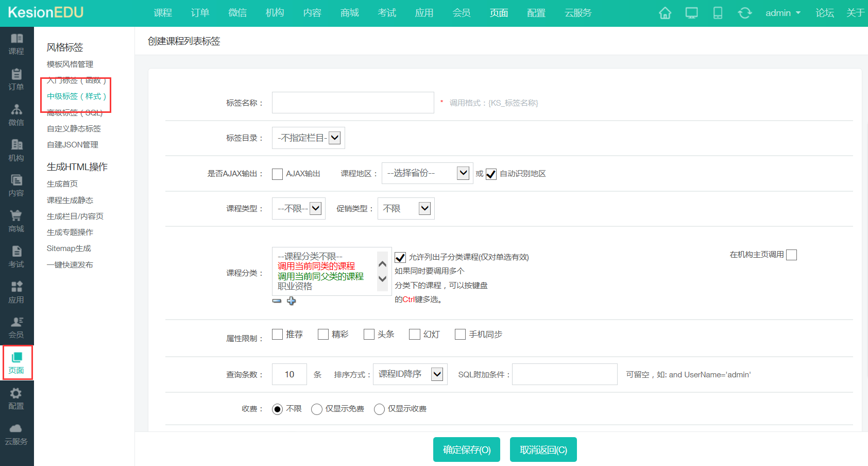The width and height of the screenshot is (868, 466).
Task: Select the 不限 fee radio button
Action: coord(277,409)
